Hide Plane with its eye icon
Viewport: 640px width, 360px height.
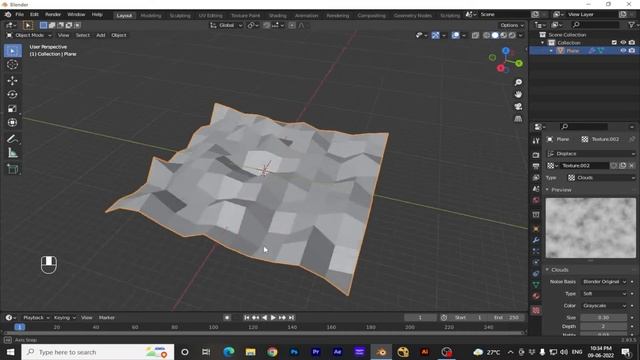point(623,51)
